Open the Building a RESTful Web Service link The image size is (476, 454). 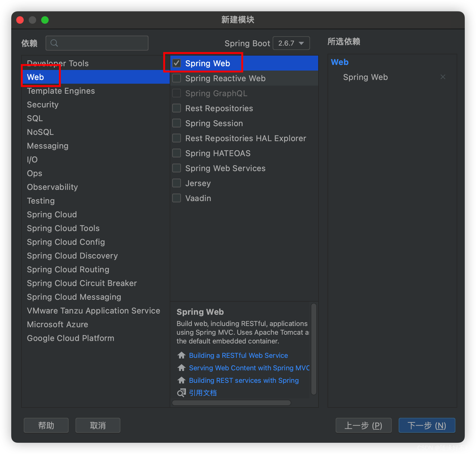(238, 355)
